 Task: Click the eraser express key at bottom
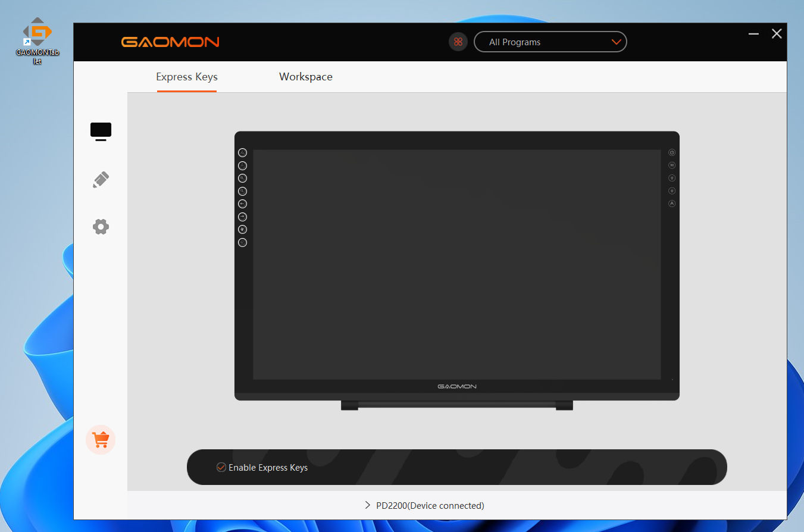[242, 242]
